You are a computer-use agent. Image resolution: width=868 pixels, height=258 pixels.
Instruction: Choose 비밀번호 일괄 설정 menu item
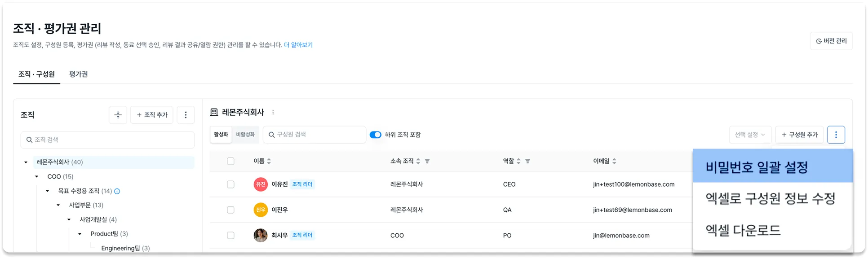pos(772,166)
